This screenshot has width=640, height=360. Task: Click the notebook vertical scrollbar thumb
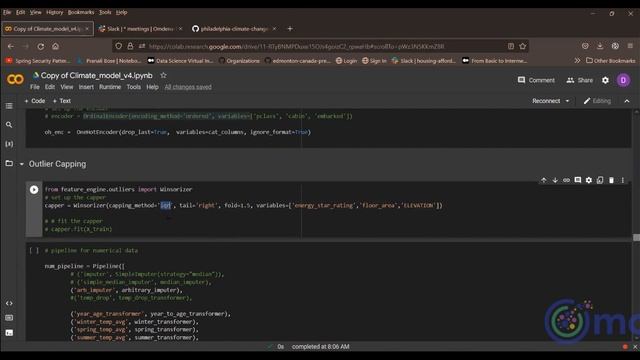(x=636, y=237)
